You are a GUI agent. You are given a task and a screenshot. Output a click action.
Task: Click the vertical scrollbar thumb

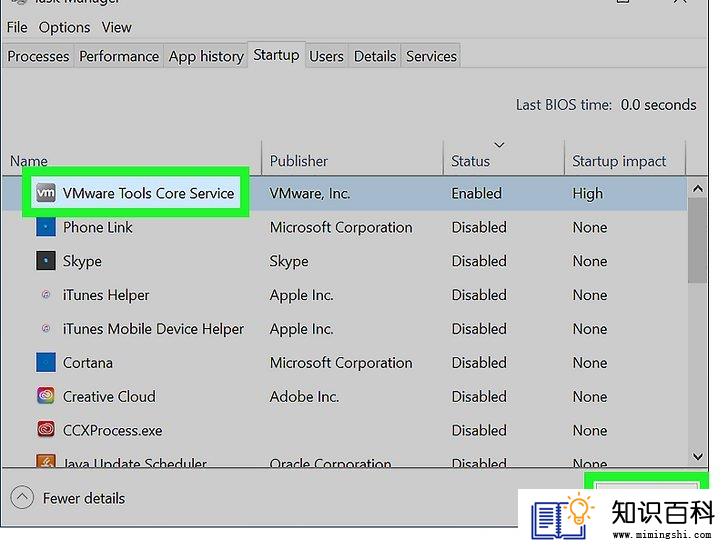[x=697, y=241]
